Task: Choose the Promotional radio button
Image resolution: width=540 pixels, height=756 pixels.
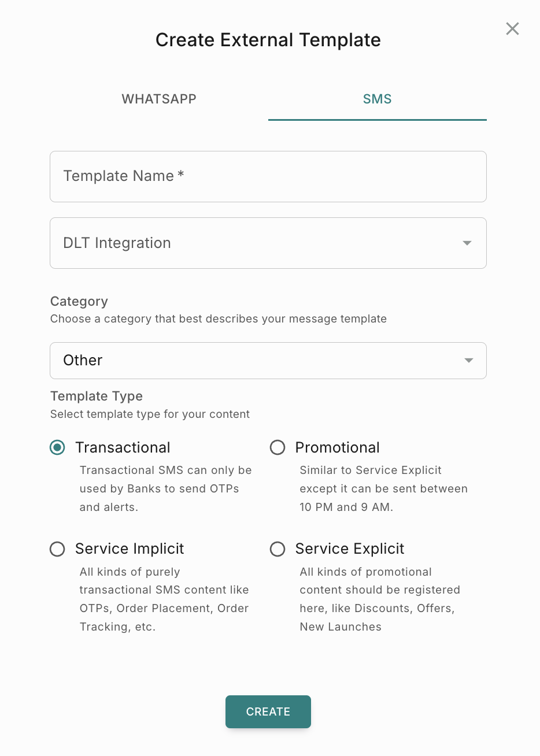Action: 278,447
